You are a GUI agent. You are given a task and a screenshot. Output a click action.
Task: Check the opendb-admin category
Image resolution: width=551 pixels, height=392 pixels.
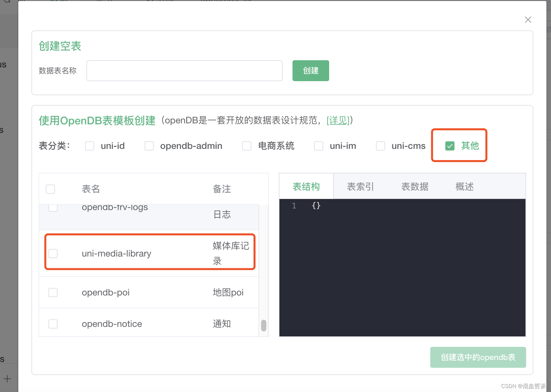pyautogui.click(x=149, y=146)
